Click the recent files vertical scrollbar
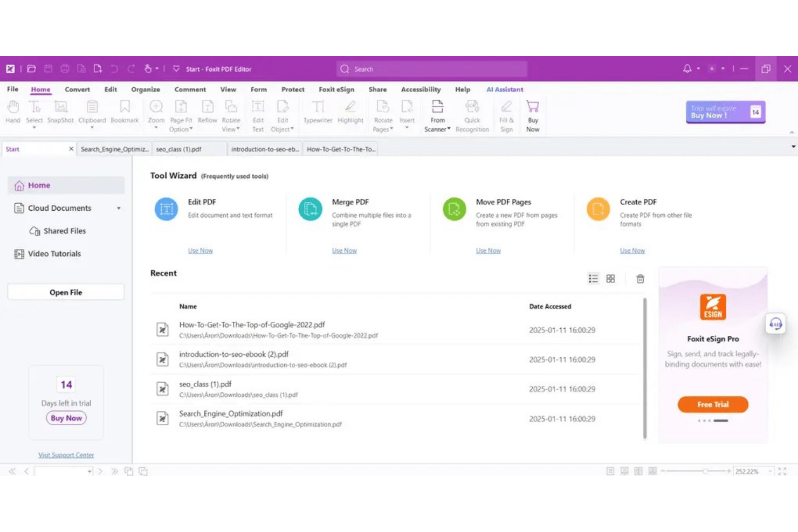This screenshot has width=798, height=532. point(644,369)
